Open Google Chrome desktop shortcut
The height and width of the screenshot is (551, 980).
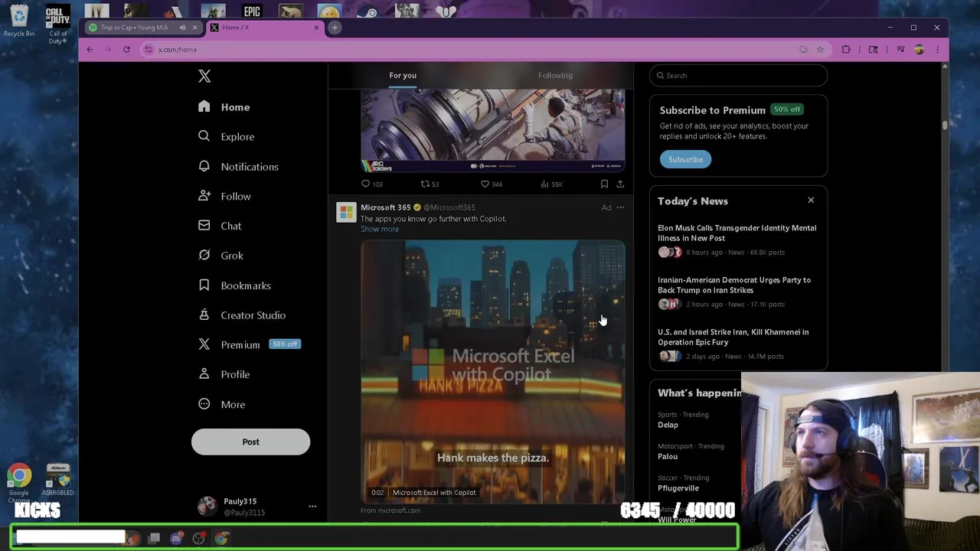tap(19, 484)
